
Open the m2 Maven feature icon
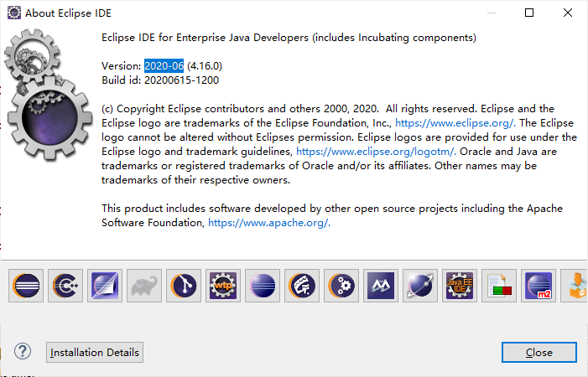pyautogui.click(x=539, y=286)
